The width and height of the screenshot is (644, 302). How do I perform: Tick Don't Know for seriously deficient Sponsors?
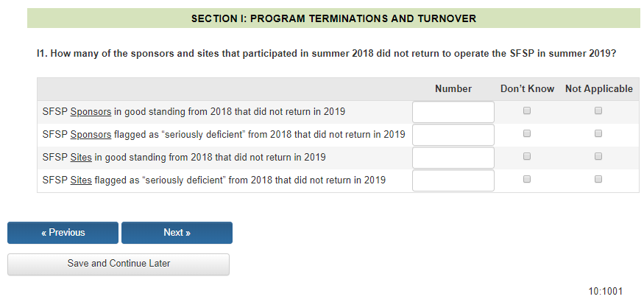(526, 134)
